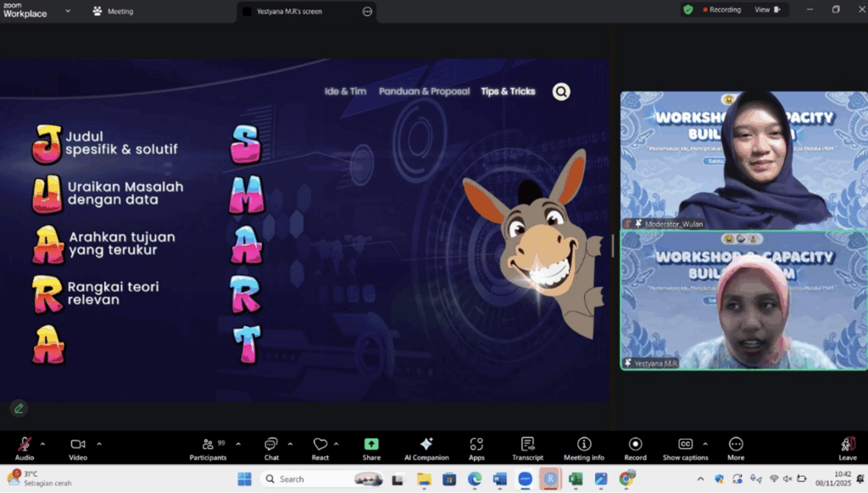The image size is (868, 493).
Task: Open the View dropdown at top
Action: (766, 10)
